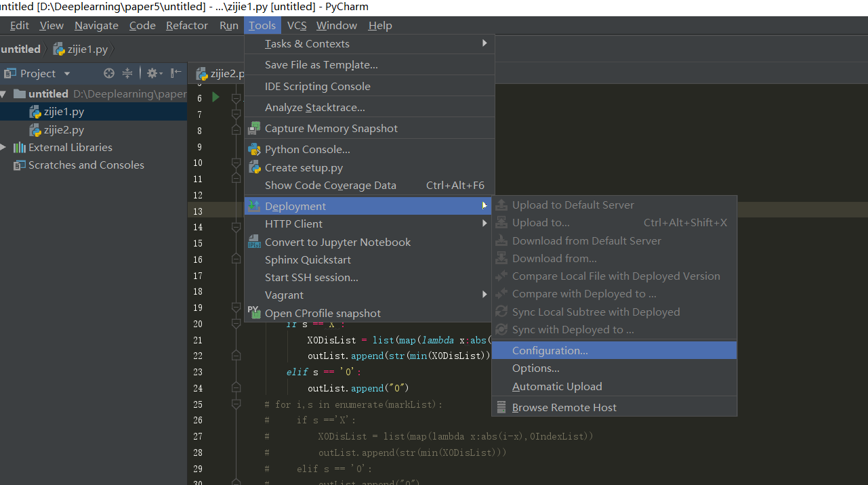
Task: Select Upload to... in Deployment submenu
Action: point(614,222)
